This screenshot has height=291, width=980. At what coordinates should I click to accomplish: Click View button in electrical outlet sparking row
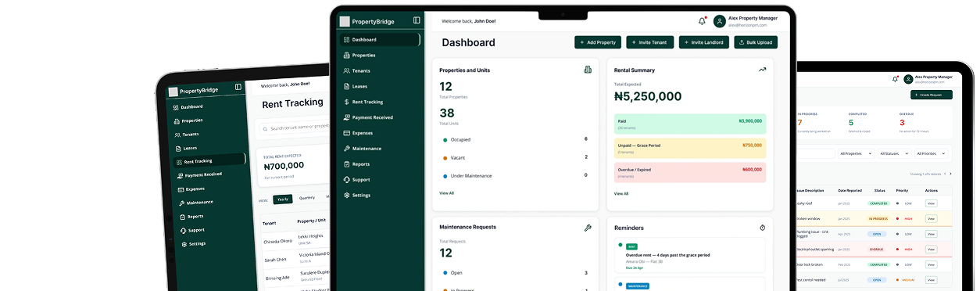931,250
